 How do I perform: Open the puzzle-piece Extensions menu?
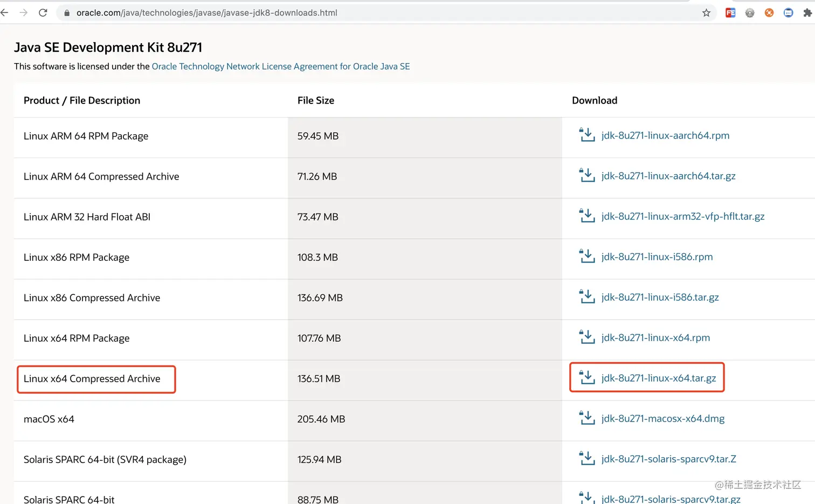coord(807,13)
